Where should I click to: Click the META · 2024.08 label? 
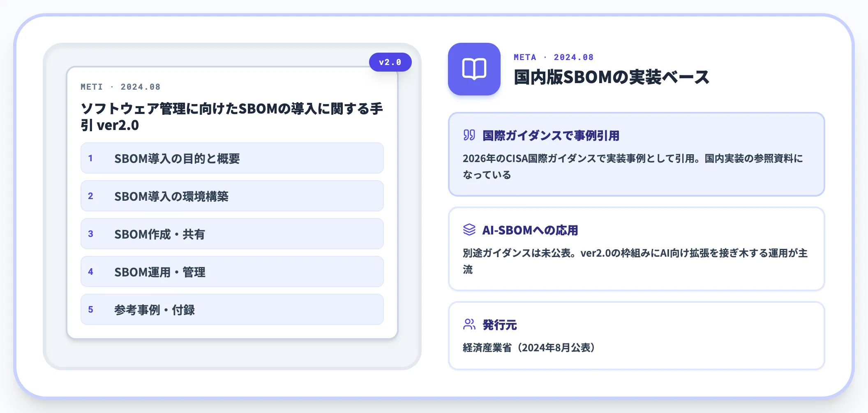(554, 57)
